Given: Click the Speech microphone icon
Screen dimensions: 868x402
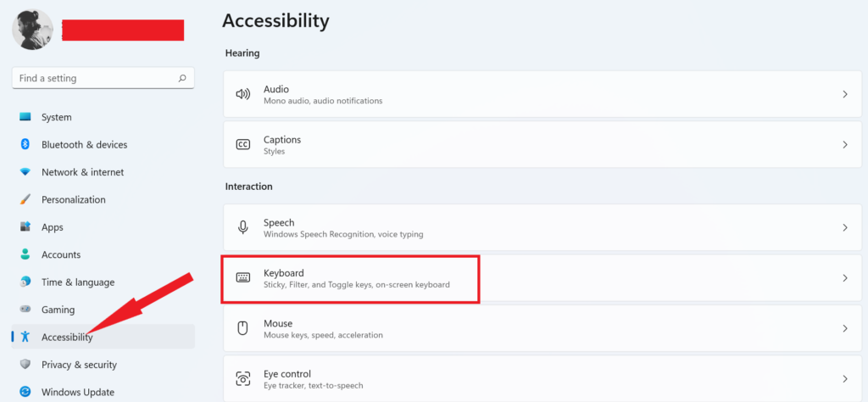Looking at the screenshot, I should (x=243, y=227).
